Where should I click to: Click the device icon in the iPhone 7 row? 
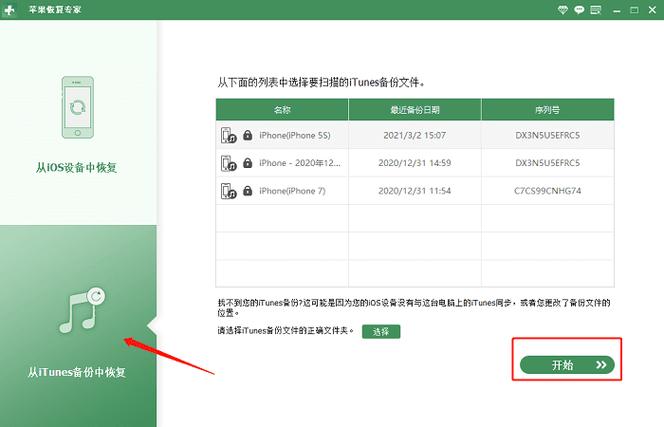click(229, 191)
